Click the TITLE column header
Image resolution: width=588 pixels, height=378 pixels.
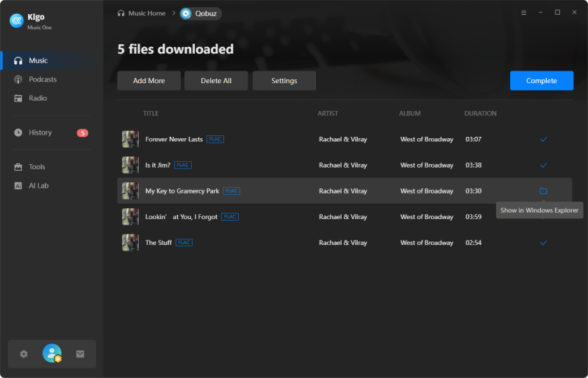pyautogui.click(x=151, y=113)
